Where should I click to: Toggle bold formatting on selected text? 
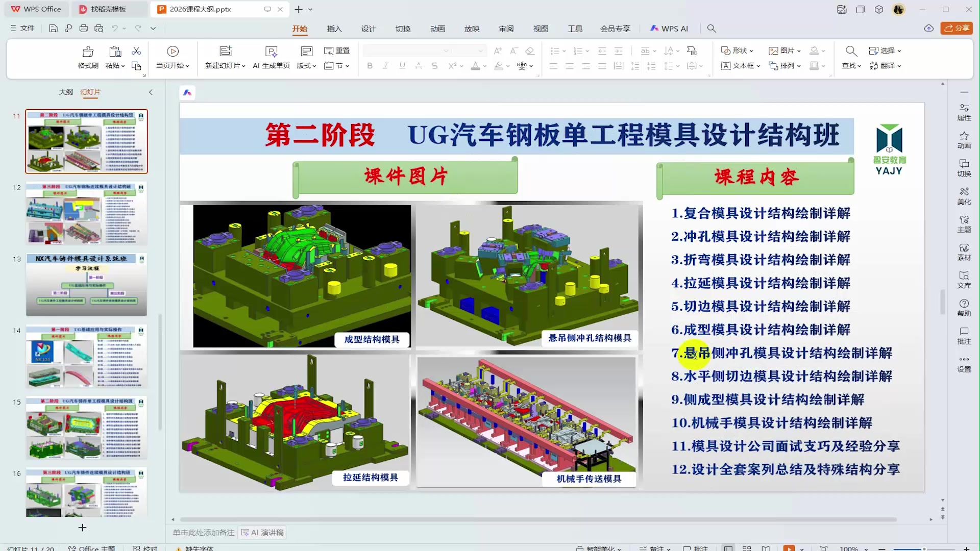[370, 66]
